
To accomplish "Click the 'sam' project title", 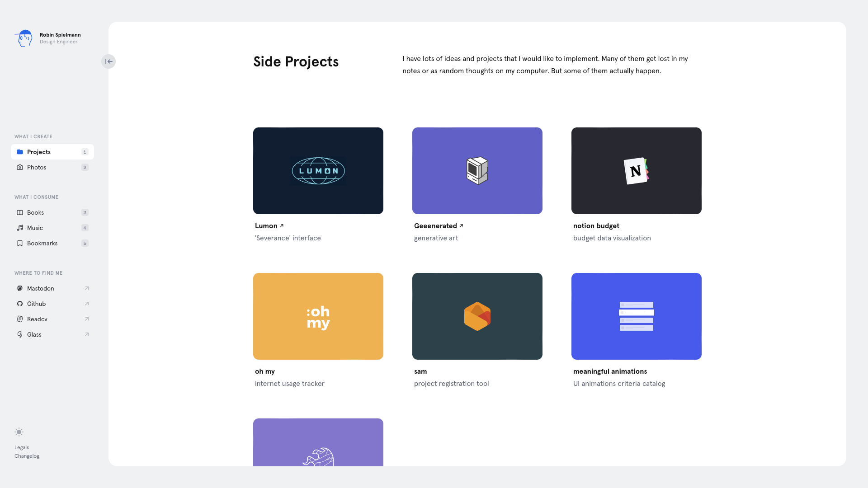I will click(420, 371).
